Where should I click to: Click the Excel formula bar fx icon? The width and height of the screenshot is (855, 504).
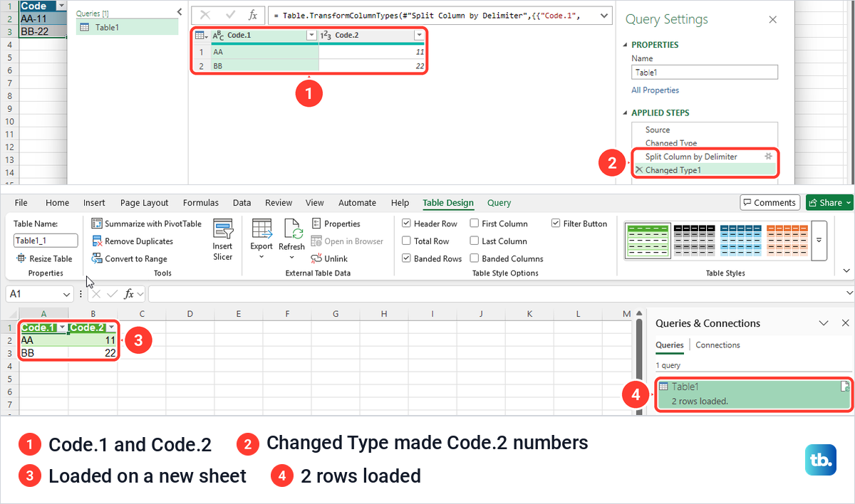(129, 293)
